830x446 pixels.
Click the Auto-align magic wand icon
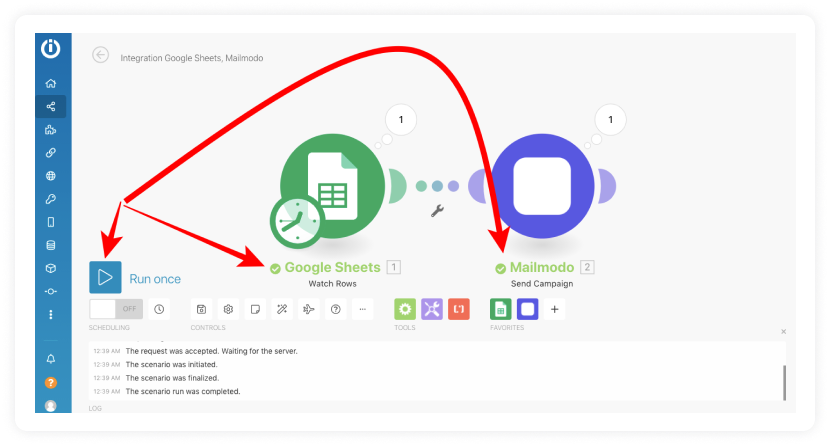[282, 310]
